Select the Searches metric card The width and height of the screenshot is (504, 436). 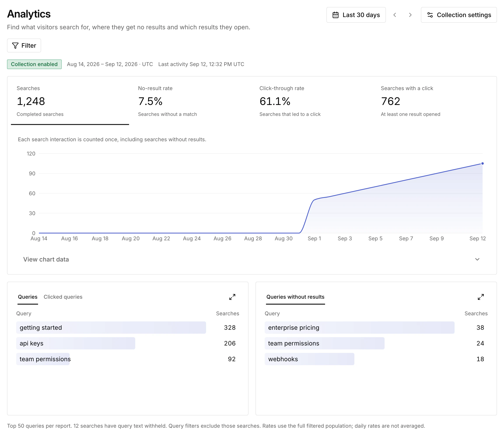pyautogui.click(x=70, y=101)
